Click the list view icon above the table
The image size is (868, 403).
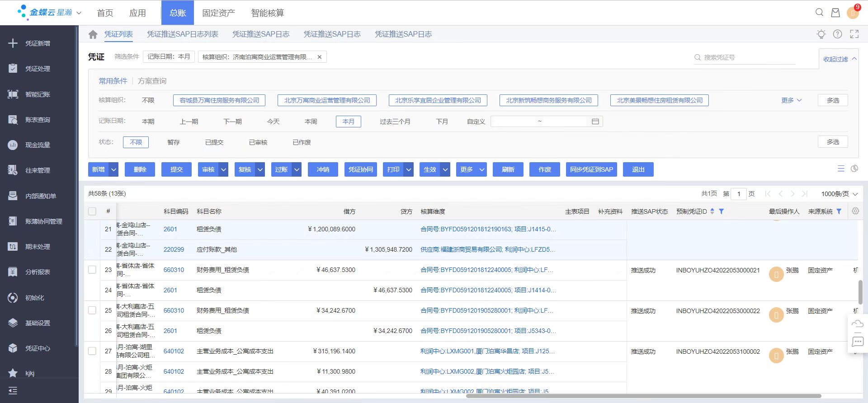tap(841, 169)
